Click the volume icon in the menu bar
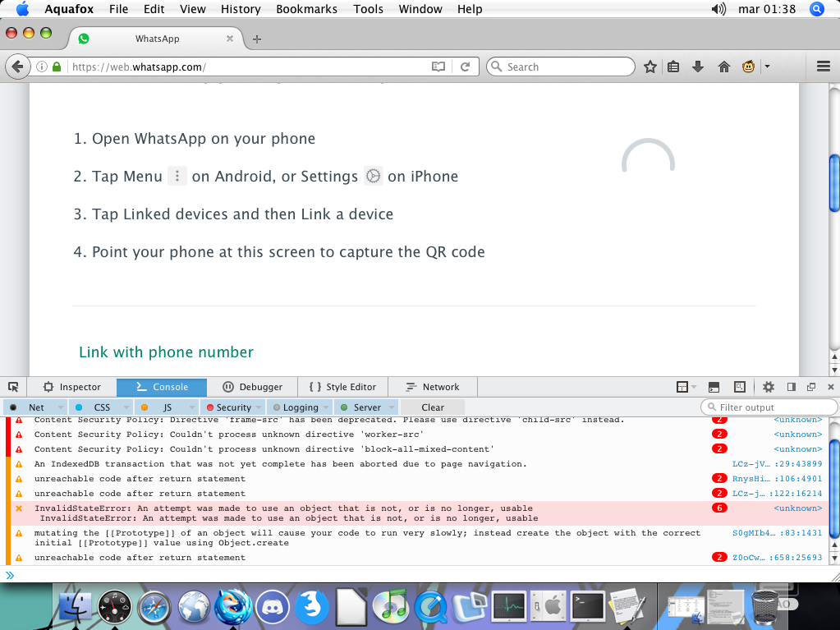Screen dimensions: 840x630 (718, 9)
